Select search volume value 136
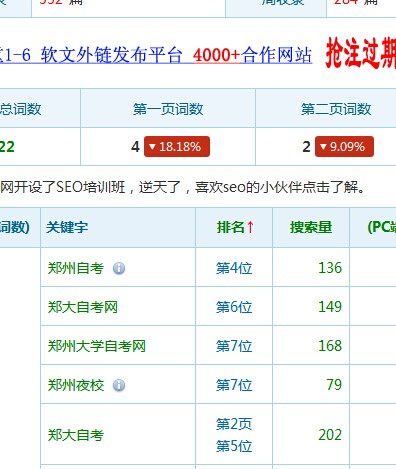Viewport: 396px width, 469px height. coord(330,268)
